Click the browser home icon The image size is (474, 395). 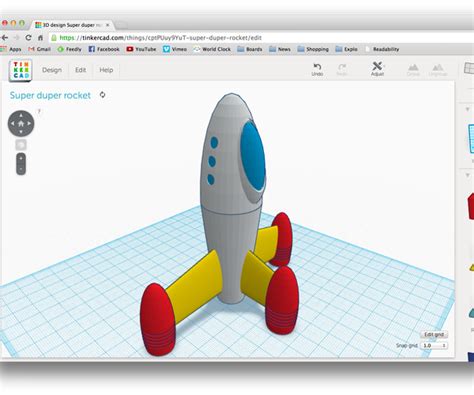coord(40,38)
